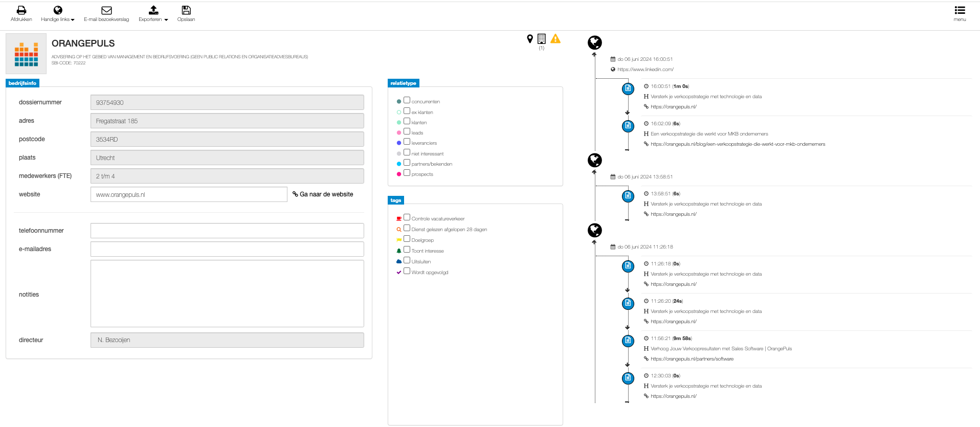Check the Doelgroep tag checkbox

(x=407, y=239)
